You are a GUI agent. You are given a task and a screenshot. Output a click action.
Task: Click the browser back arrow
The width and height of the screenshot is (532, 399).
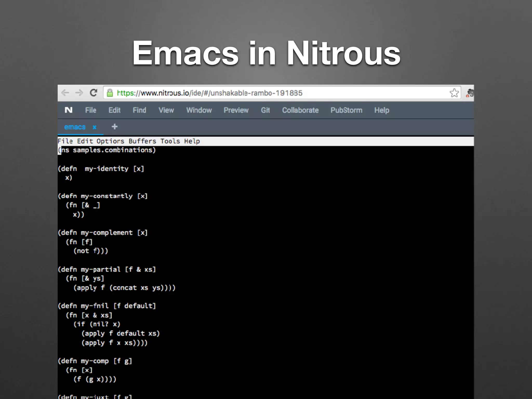click(x=65, y=93)
